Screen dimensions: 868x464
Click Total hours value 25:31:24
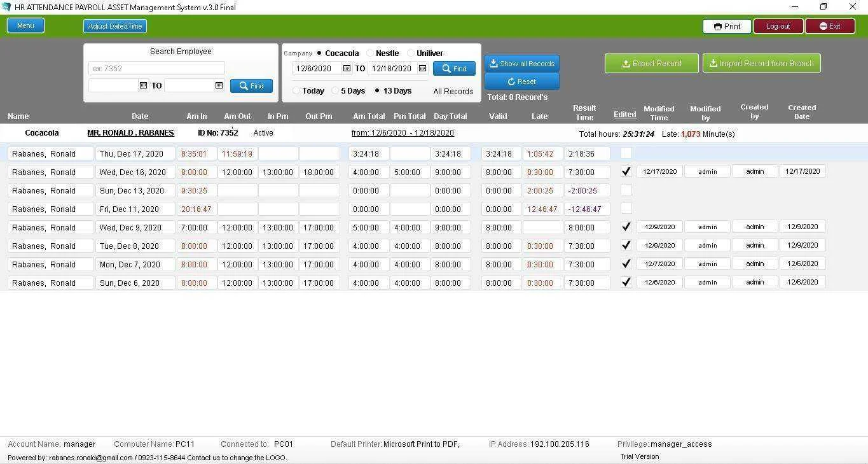638,134
